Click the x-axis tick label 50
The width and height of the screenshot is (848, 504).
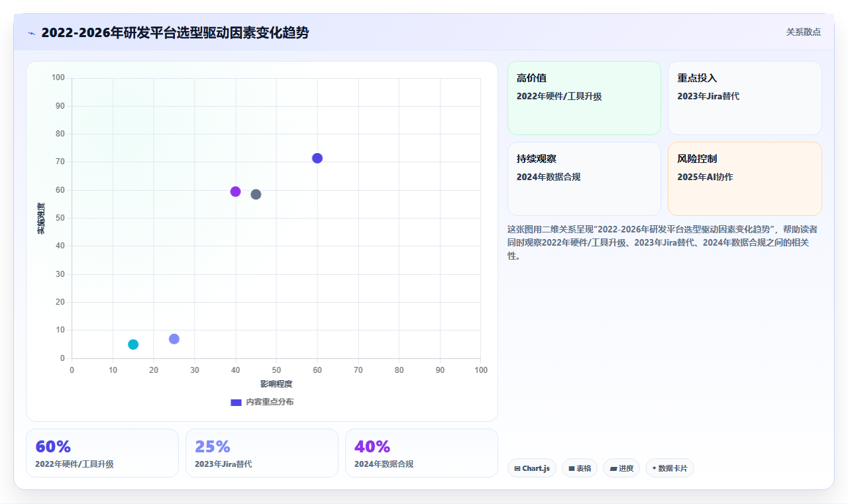point(276,370)
